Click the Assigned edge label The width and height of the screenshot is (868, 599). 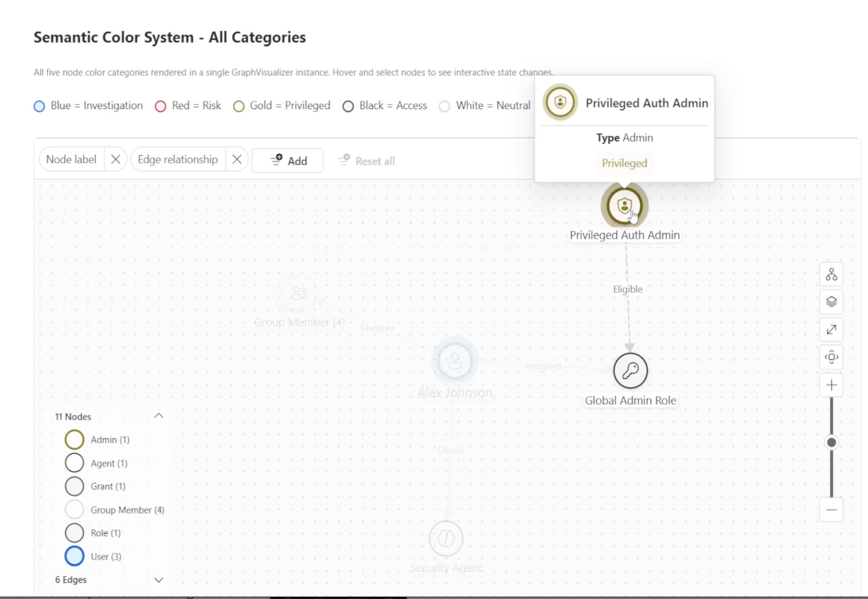(543, 366)
